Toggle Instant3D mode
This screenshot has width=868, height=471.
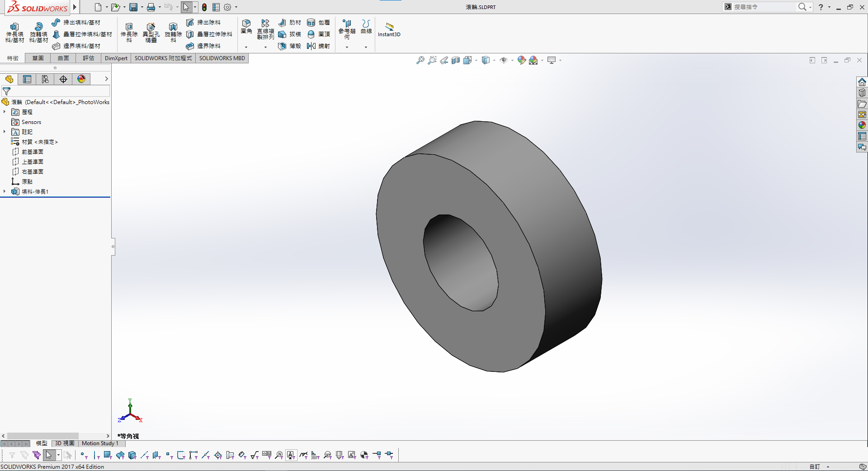389,29
